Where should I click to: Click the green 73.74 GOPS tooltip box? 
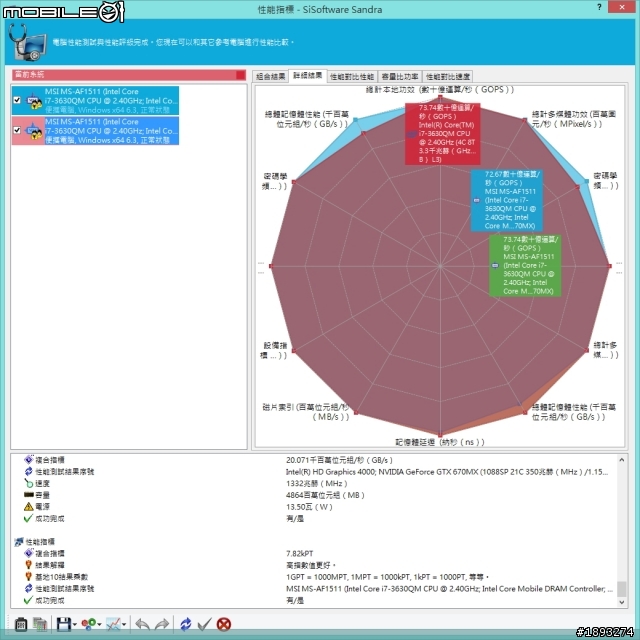coord(525,265)
